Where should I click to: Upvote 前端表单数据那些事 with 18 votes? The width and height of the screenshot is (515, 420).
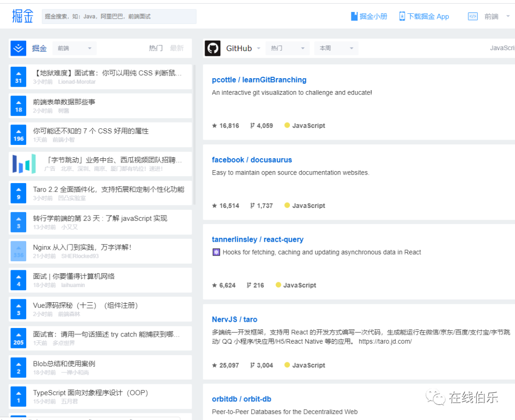(19, 106)
